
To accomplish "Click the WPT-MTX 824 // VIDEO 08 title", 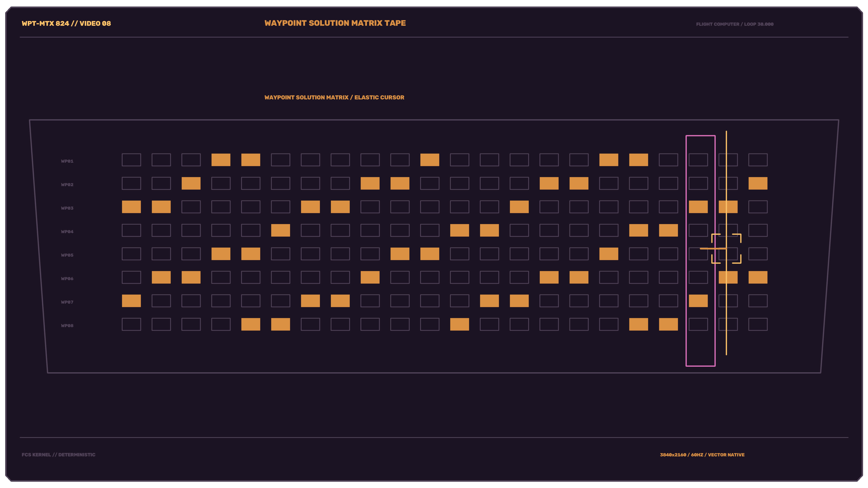I will tap(66, 23).
